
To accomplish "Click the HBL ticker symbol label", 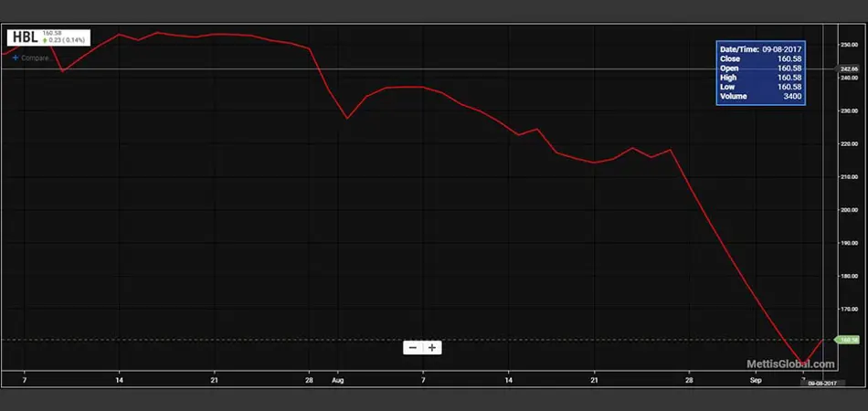I will (x=24, y=37).
